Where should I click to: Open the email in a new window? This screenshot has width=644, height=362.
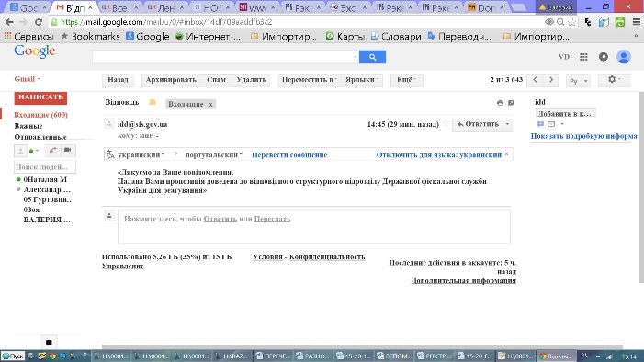click(x=511, y=103)
